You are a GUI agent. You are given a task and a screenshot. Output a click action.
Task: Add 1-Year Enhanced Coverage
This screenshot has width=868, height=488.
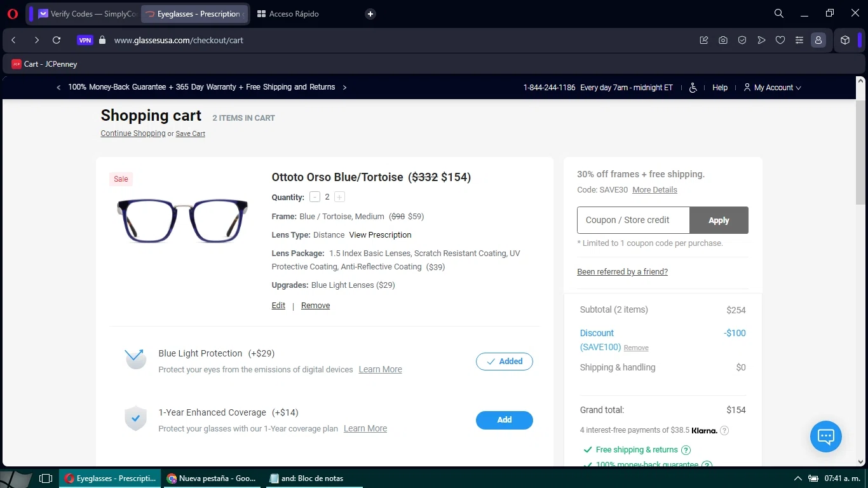pyautogui.click(x=505, y=420)
